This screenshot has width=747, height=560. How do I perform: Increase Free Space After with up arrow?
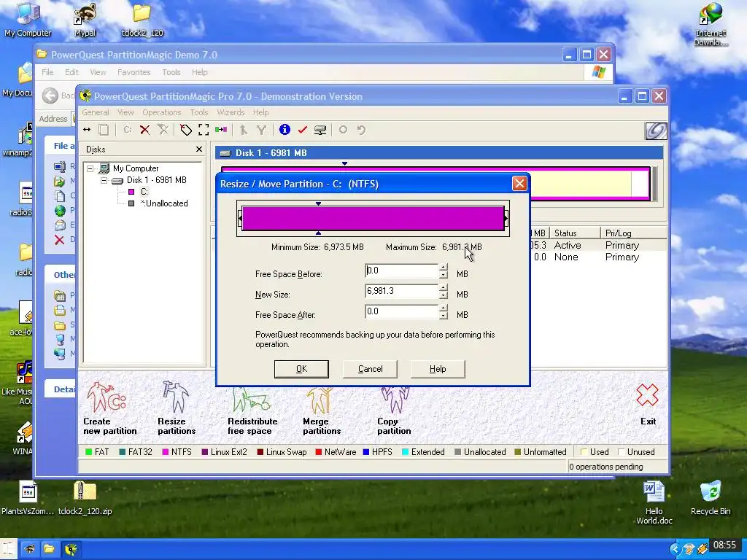(444, 308)
